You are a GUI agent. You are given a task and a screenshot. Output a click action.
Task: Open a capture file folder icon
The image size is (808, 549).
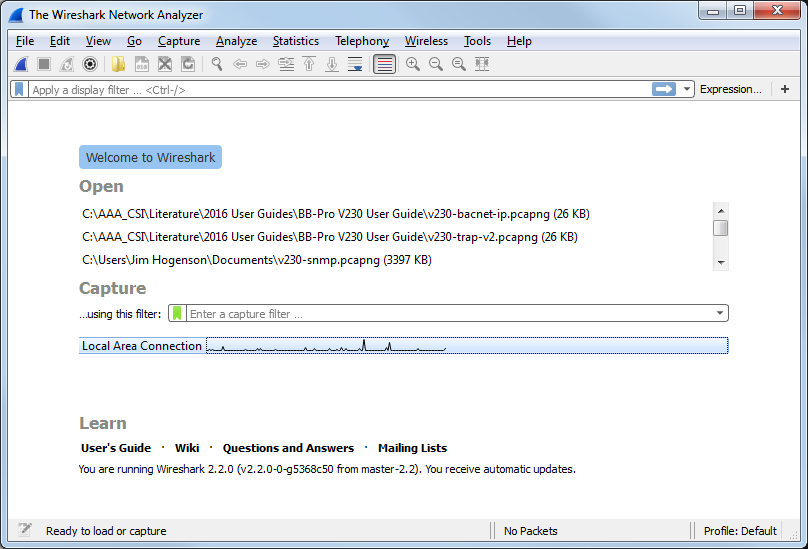119,64
